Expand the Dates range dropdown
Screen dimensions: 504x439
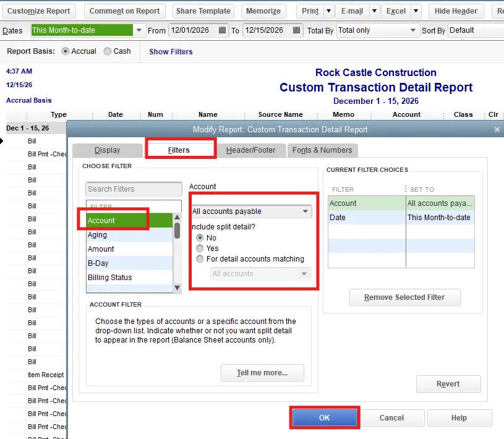[139, 30]
